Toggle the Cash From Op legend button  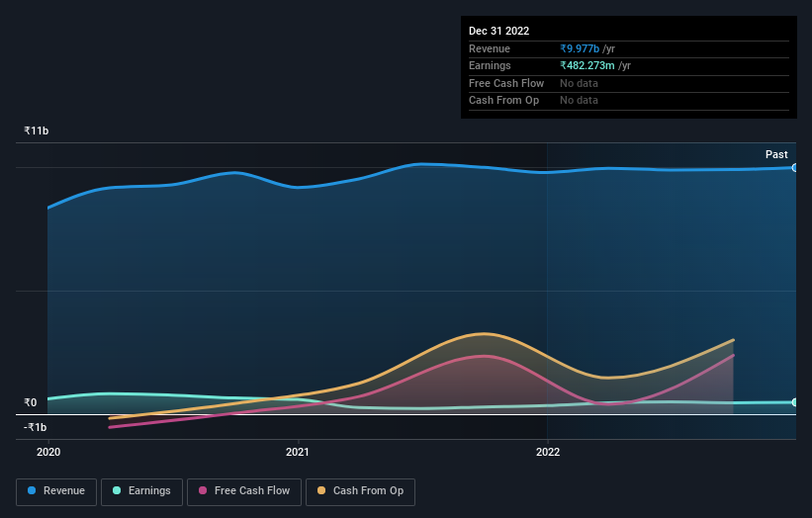click(x=360, y=491)
